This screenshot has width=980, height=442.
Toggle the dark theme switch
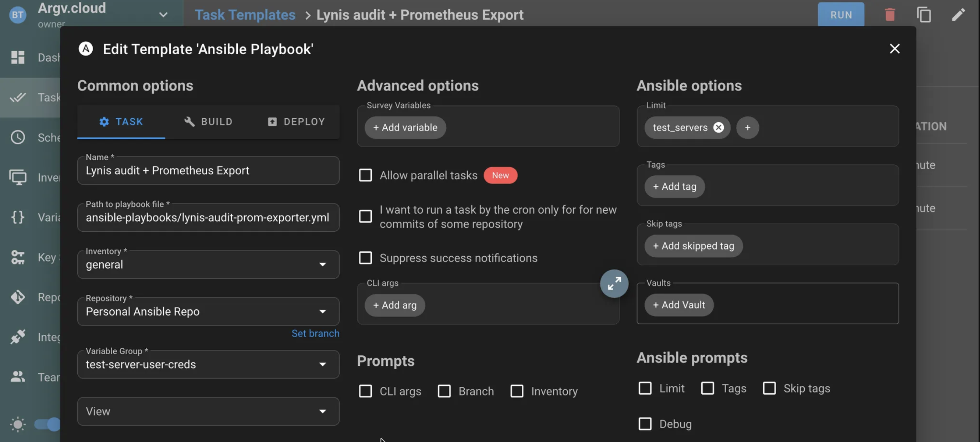coord(48,424)
